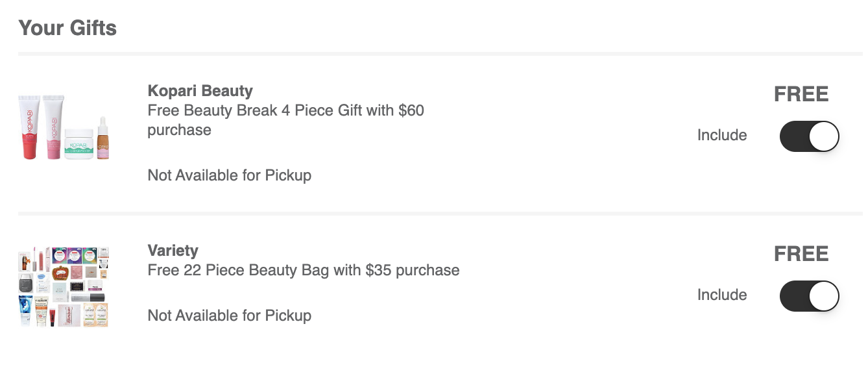
Task: Click the Include label for Kopari Beauty
Action: point(722,135)
